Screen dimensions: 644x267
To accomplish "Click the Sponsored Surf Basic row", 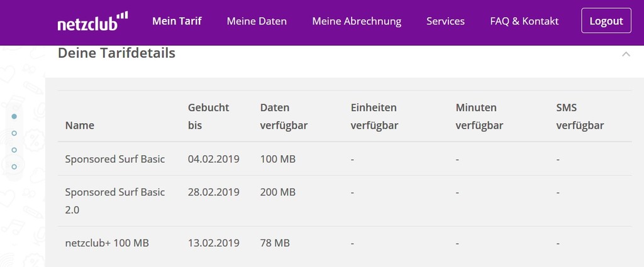I will pyautogui.click(x=345, y=159).
